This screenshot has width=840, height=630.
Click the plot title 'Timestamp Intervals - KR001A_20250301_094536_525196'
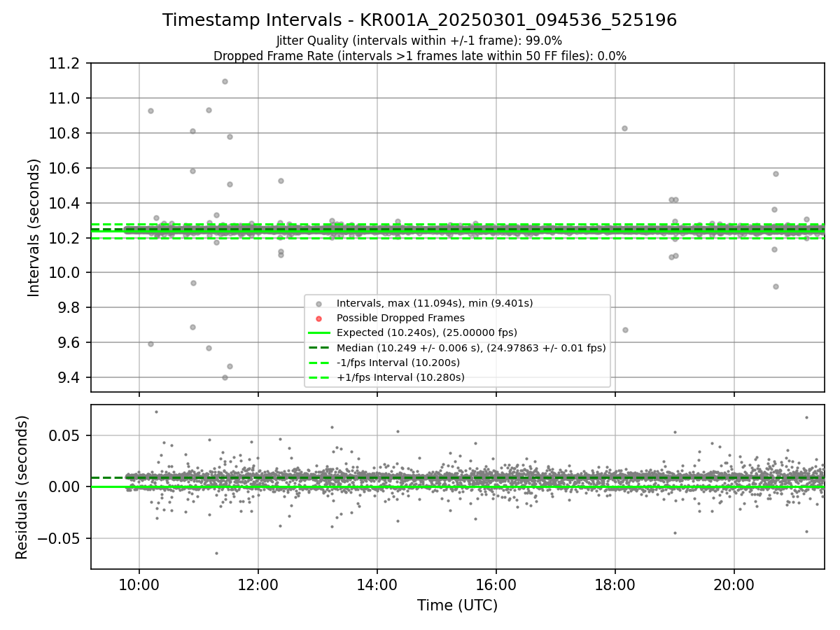tap(420, 20)
